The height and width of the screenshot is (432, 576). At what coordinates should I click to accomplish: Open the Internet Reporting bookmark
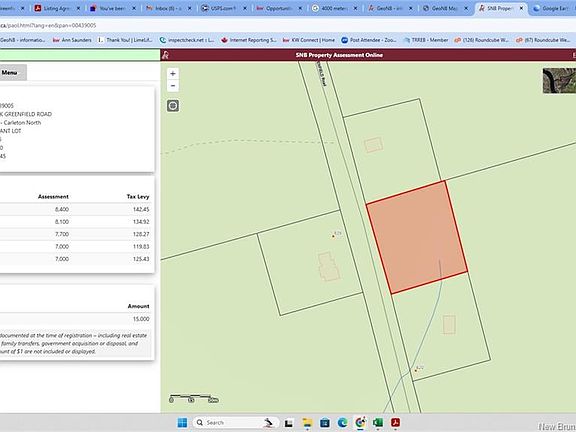tap(249, 40)
